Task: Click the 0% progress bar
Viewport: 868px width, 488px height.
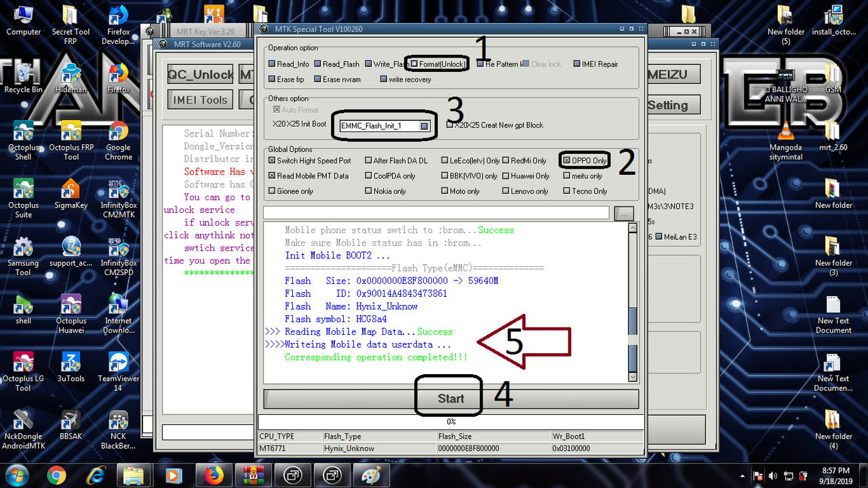Action: [450, 422]
